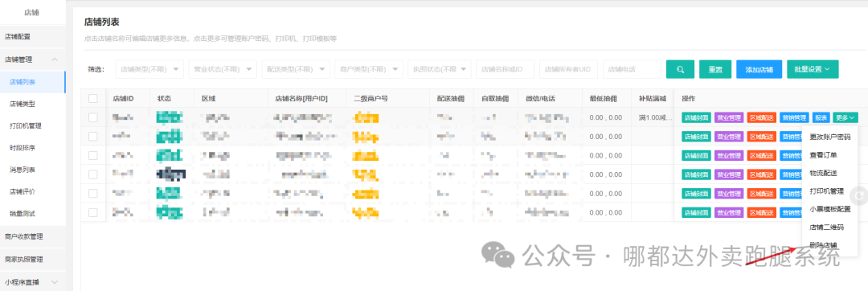Open the 商户类型(不限) filter dropdown
The width and height of the screenshot is (868, 291).
pyautogui.click(x=369, y=70)
